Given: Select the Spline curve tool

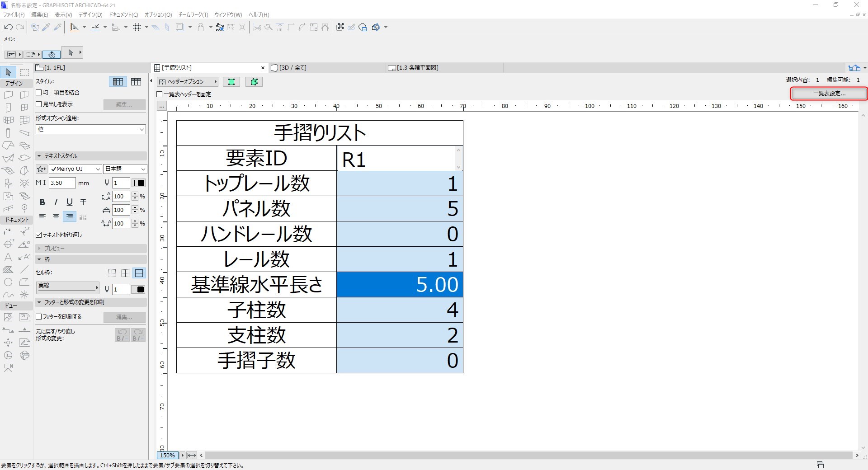Looking at the screenshot, I should (8, 295).
